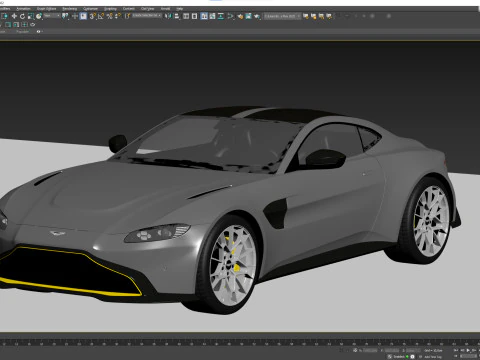Toggle the Keyboard Shortcut Override button

click(83, 16)
